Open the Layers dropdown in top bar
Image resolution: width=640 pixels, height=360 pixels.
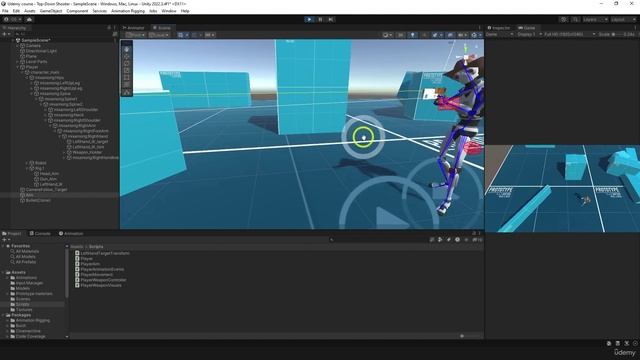pos(595,19)
